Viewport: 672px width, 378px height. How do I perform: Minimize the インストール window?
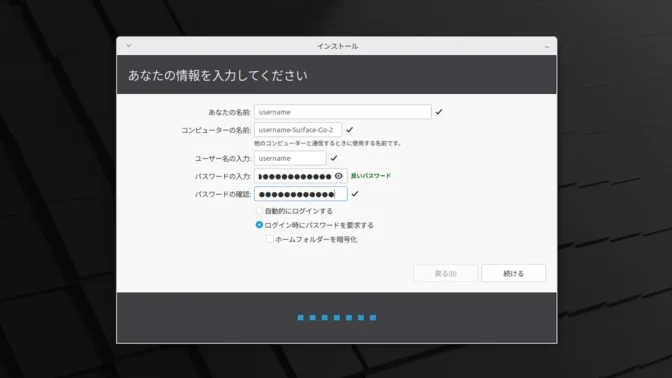[547, 46]
